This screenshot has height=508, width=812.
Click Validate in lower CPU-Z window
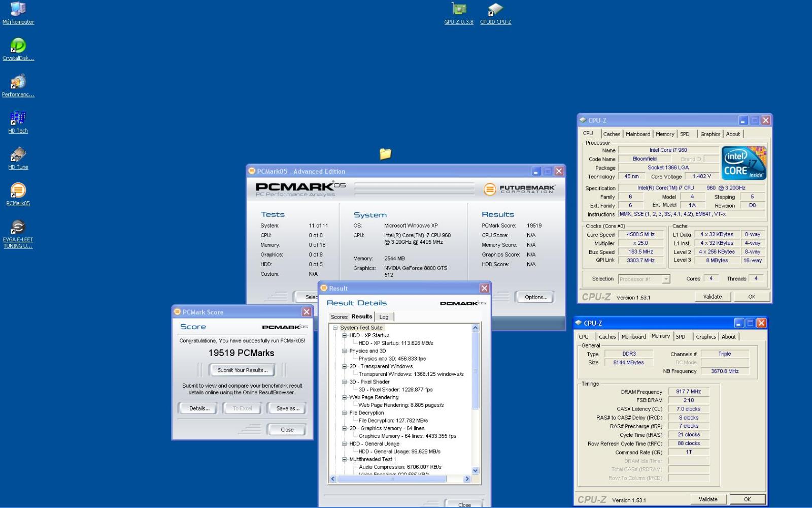click(708, 499)
